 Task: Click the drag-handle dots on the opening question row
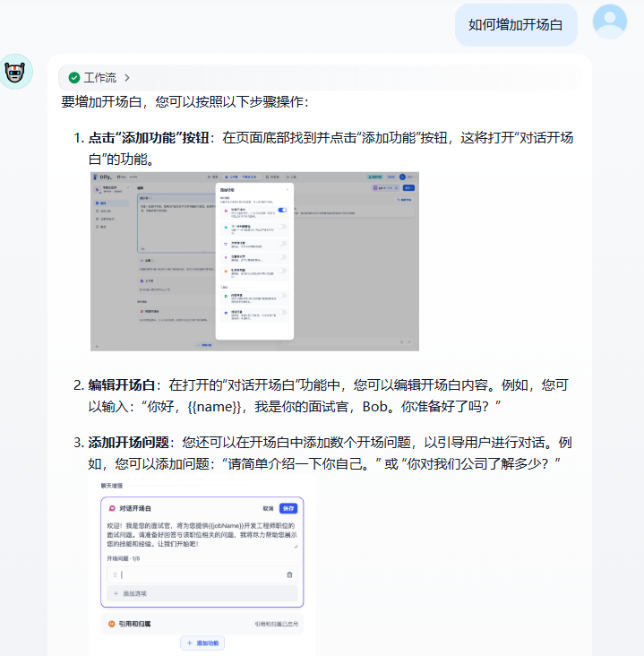[115, 574]
